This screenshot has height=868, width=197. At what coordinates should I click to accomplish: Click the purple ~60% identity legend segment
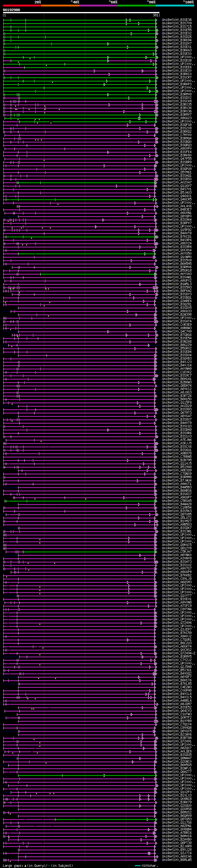(99, 6)
